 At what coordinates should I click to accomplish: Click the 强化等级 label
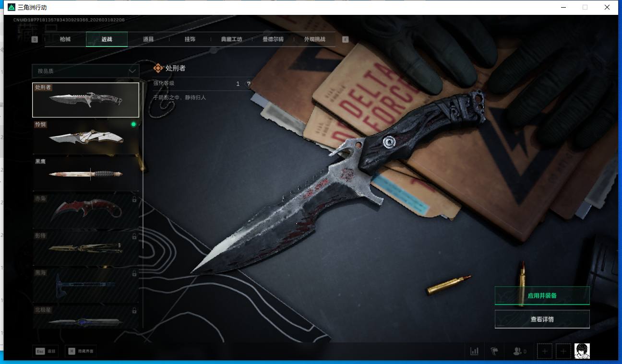coord(164,83)
